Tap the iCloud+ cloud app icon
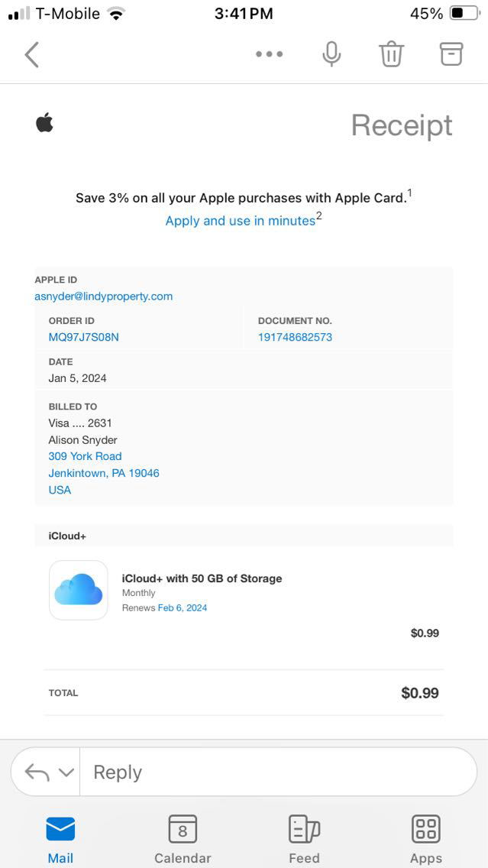 click(x=79, y=590)
